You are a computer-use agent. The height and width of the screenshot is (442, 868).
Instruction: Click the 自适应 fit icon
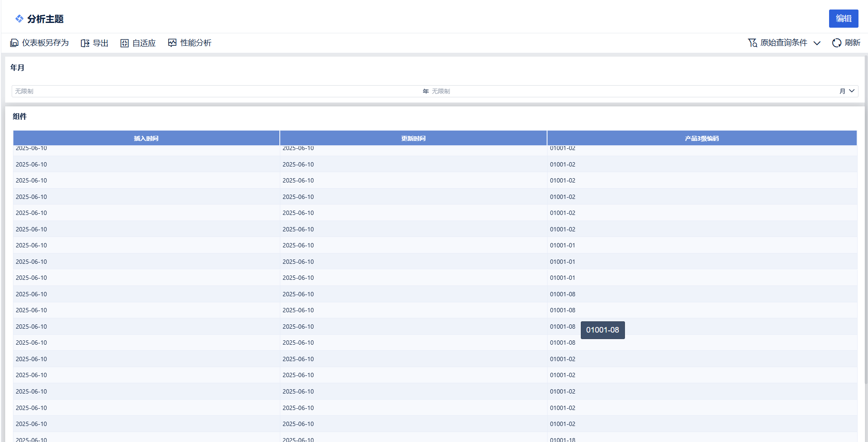[125, 43]
